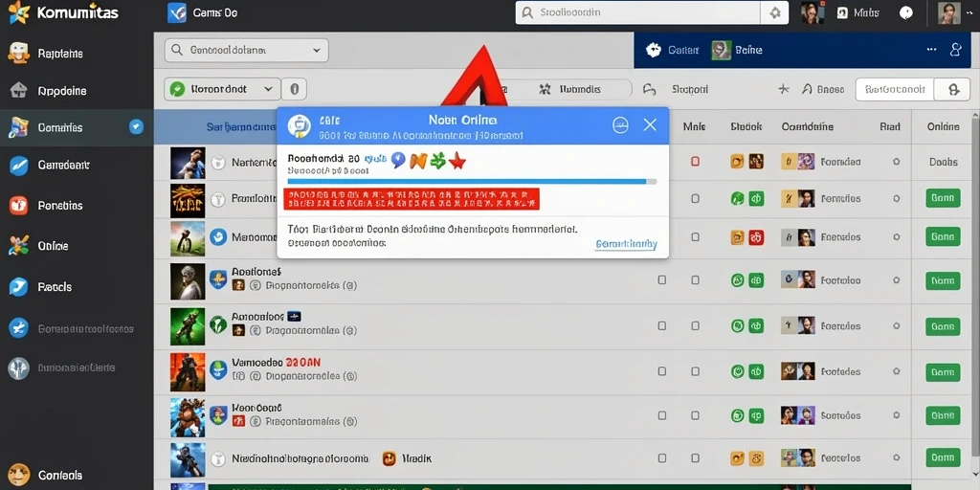
Task: Open the blue Game Oe icon in top bar
Action: click(177, 12)
